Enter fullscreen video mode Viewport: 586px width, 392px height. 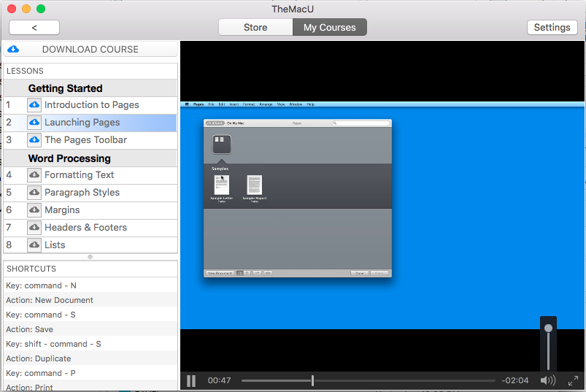pos(573,381)
